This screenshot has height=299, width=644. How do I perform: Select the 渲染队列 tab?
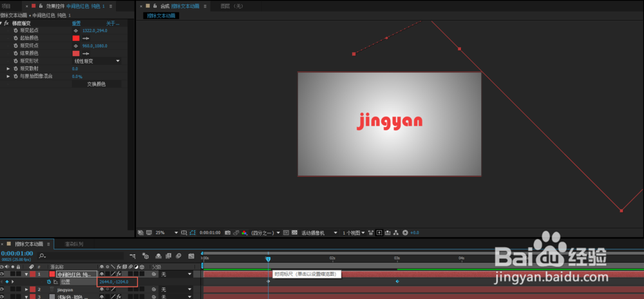(x=74, y=244)
